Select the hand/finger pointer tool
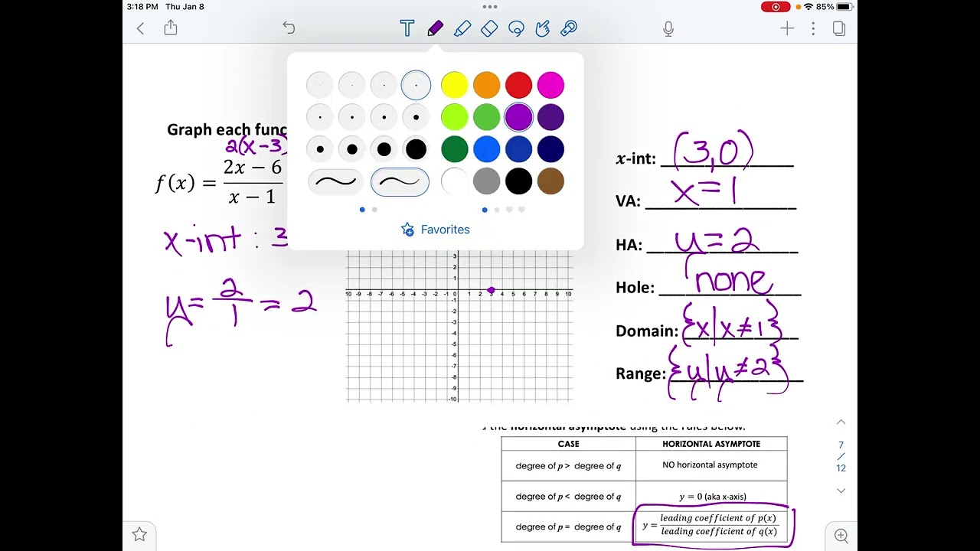 542,28
